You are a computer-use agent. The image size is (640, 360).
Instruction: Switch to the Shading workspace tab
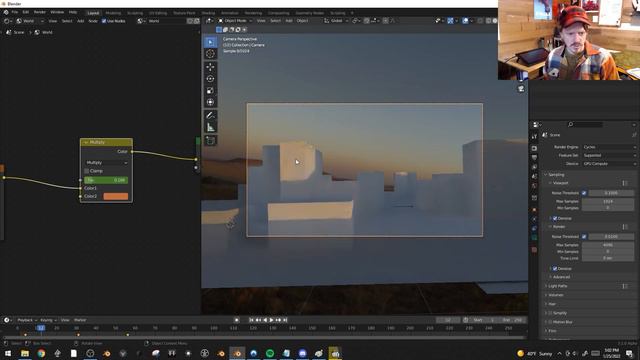(208, 13)
